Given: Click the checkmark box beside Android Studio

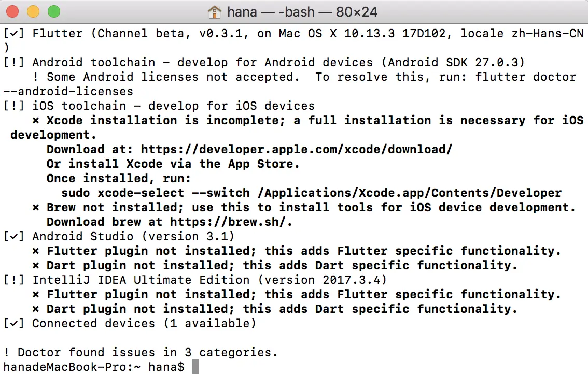Looking at the screenshot, I should click(x=14, y=237).
